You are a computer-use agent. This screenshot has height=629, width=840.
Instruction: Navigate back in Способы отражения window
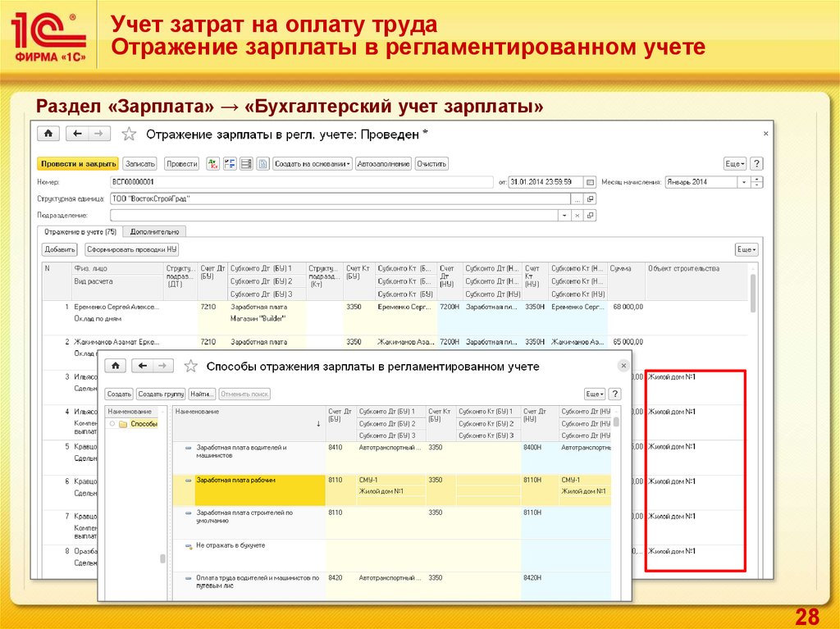point(143,366)
